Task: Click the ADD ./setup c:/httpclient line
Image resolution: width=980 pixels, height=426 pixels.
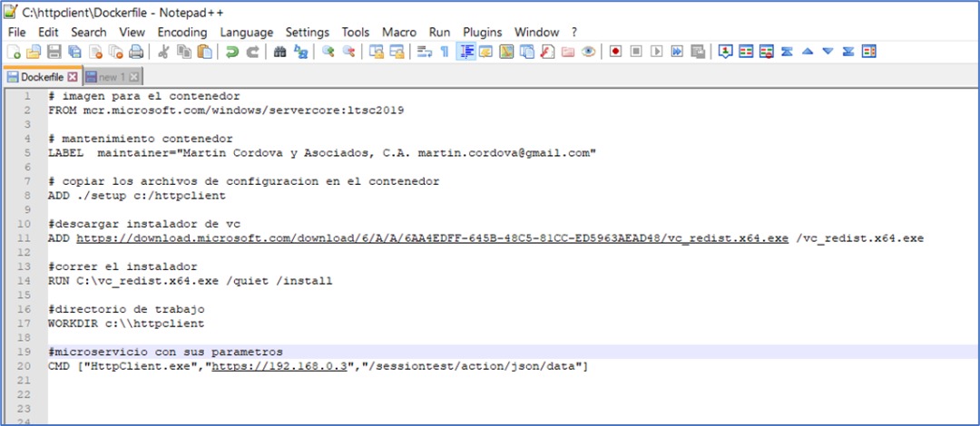Action: pos(137,196)
